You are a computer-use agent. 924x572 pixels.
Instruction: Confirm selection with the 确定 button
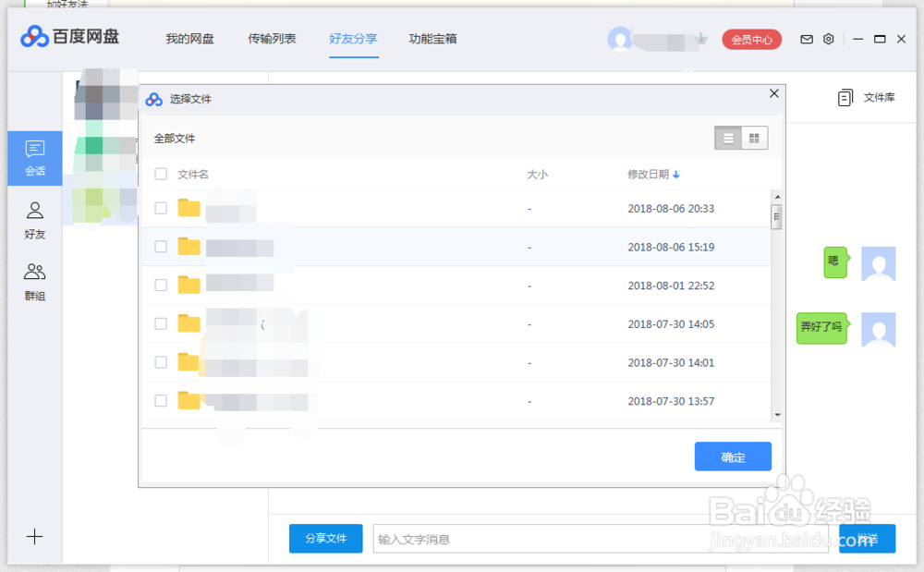click(x=733, y=456)
